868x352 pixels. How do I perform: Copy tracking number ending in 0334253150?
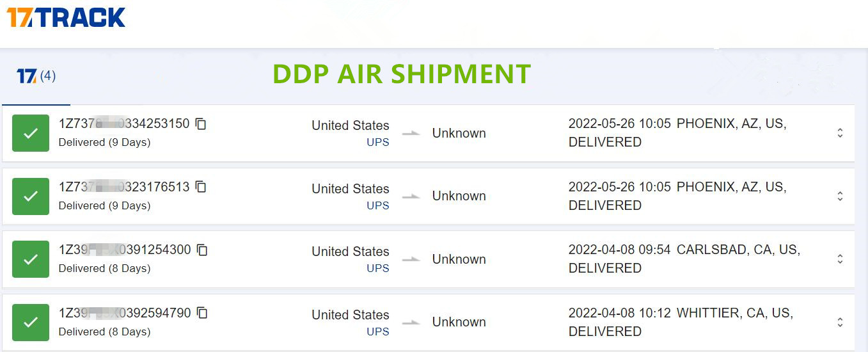tap(201, 124)
